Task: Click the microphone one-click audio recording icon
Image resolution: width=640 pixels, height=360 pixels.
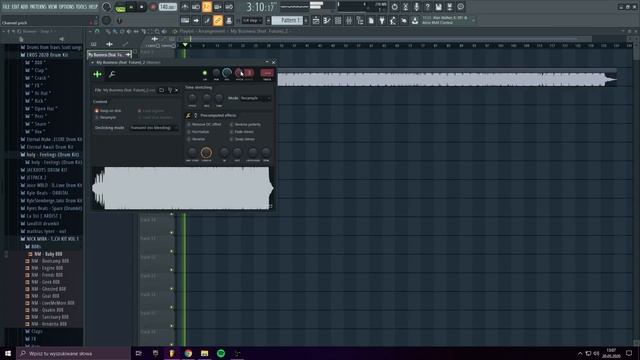Action: [416, 7]
